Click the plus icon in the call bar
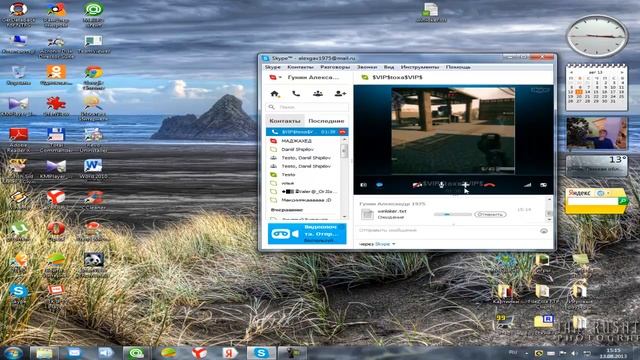The height and width of the screenshot is (360, 640). (465, 185)
